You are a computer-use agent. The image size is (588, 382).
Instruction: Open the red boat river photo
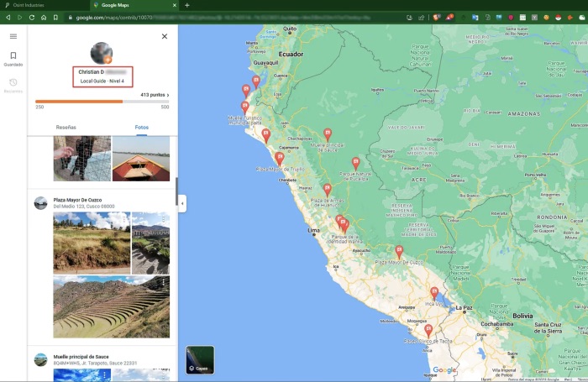(141, 159)
